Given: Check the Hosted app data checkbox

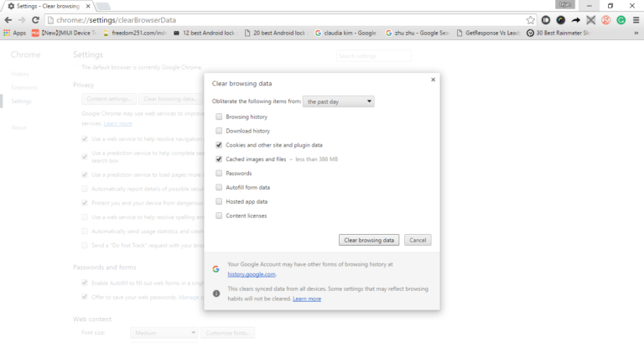Looking at the screenshot, I should tap(219, 201).
